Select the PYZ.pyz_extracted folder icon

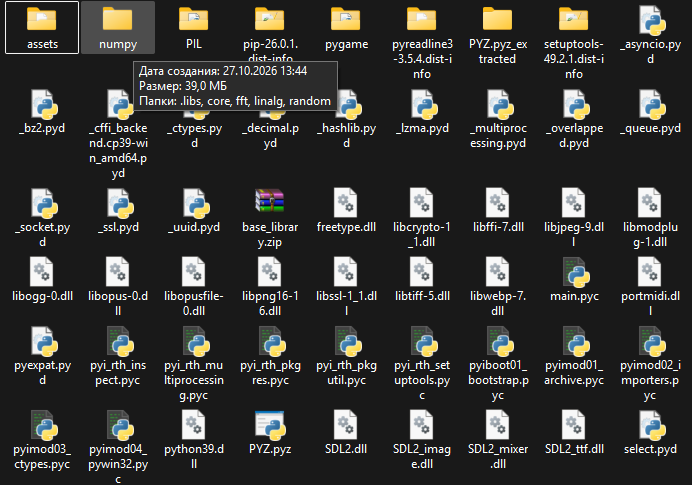pyautogui.click(x=497, y=20)
